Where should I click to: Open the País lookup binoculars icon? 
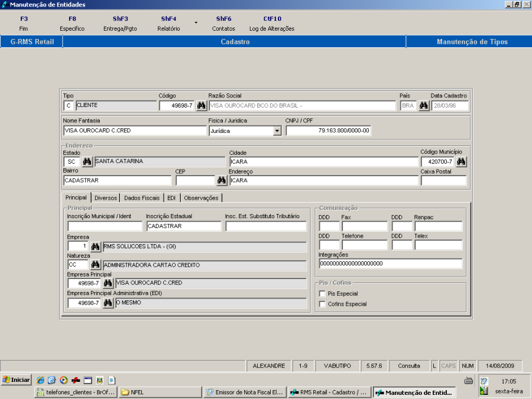point(423,106)
